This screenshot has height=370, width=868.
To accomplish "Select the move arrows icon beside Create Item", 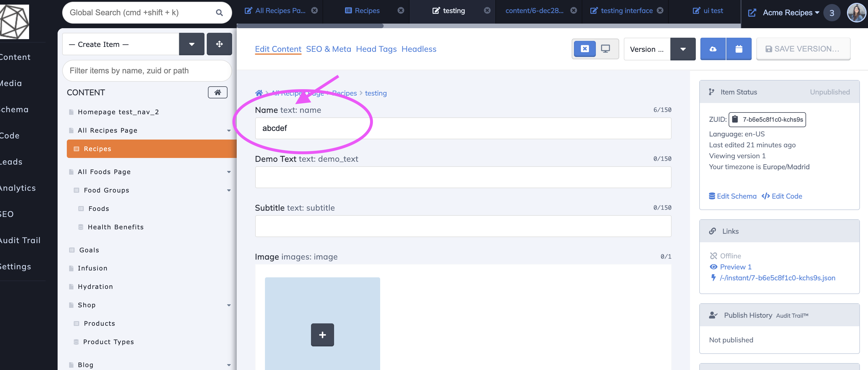I will pyautogui.click(x=219, y=44).
